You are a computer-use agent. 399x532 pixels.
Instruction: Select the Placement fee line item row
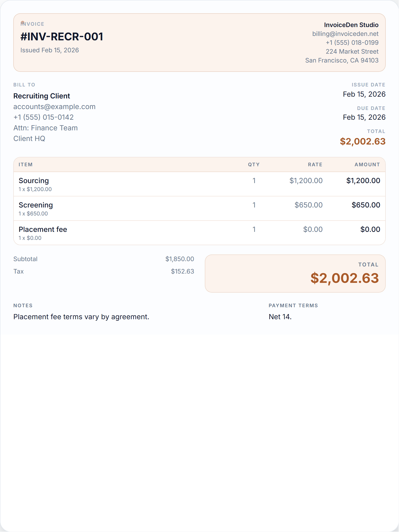coord(199,233)
